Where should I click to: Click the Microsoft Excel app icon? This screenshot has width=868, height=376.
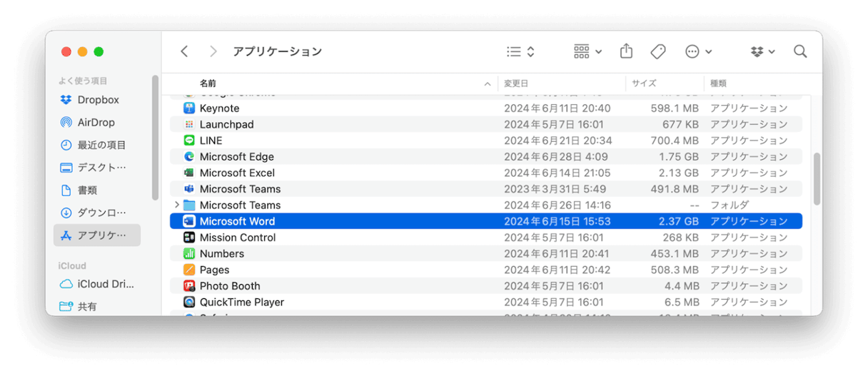click(x=189, y=173)
